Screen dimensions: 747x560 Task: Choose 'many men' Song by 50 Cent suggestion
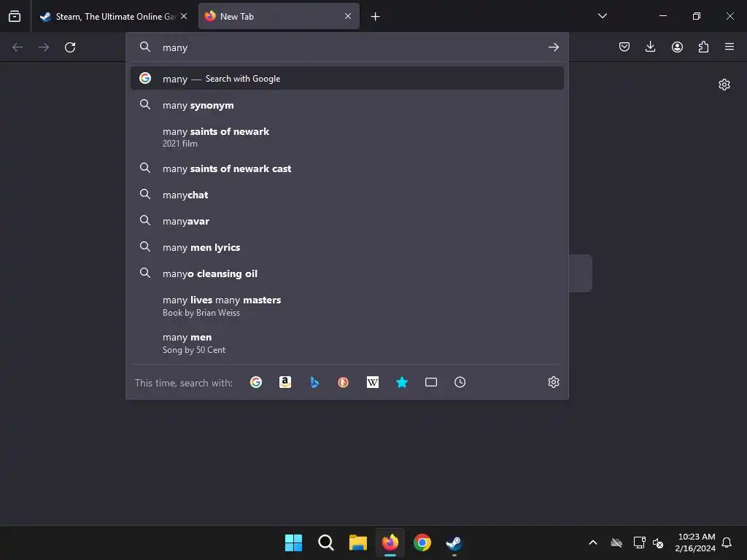[x=347, y=343]
